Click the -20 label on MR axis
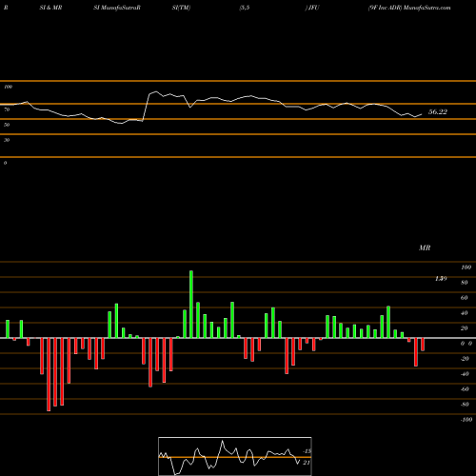Image resolution: width=476 pixels, height=476 pixels. pos(465,359)
